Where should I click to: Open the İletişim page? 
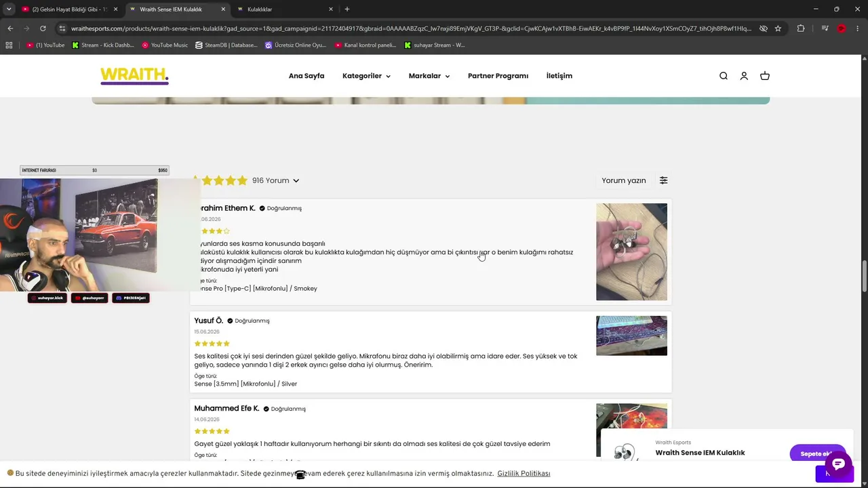(559, 76)
